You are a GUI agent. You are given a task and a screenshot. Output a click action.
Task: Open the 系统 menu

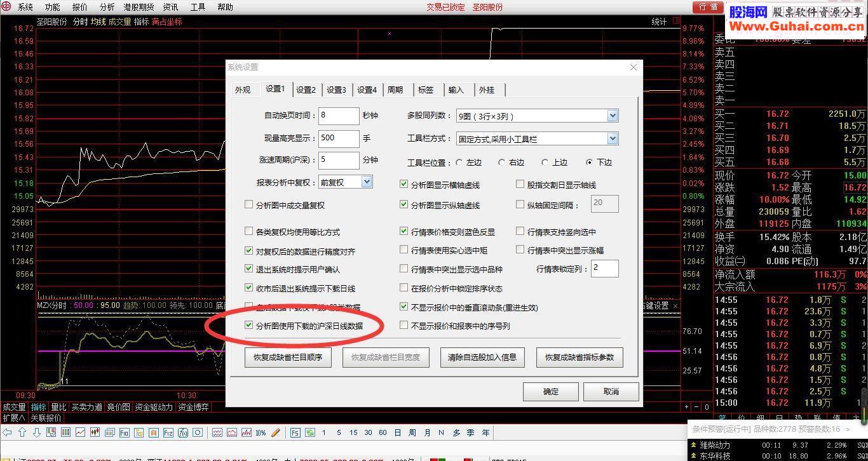[x=25, y=7]
